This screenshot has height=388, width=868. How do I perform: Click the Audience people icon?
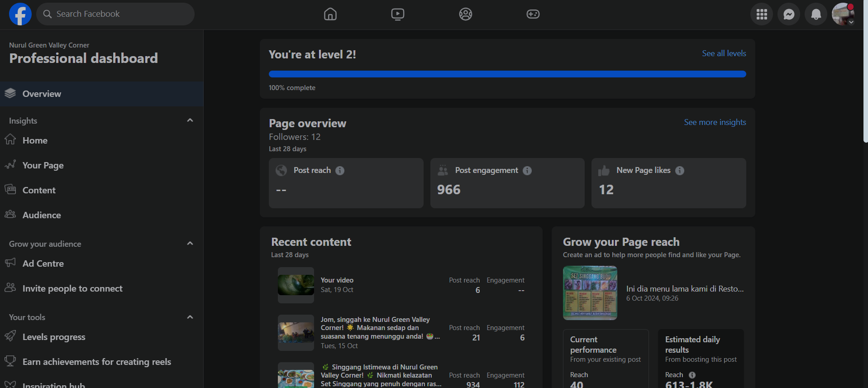(10, 214)
